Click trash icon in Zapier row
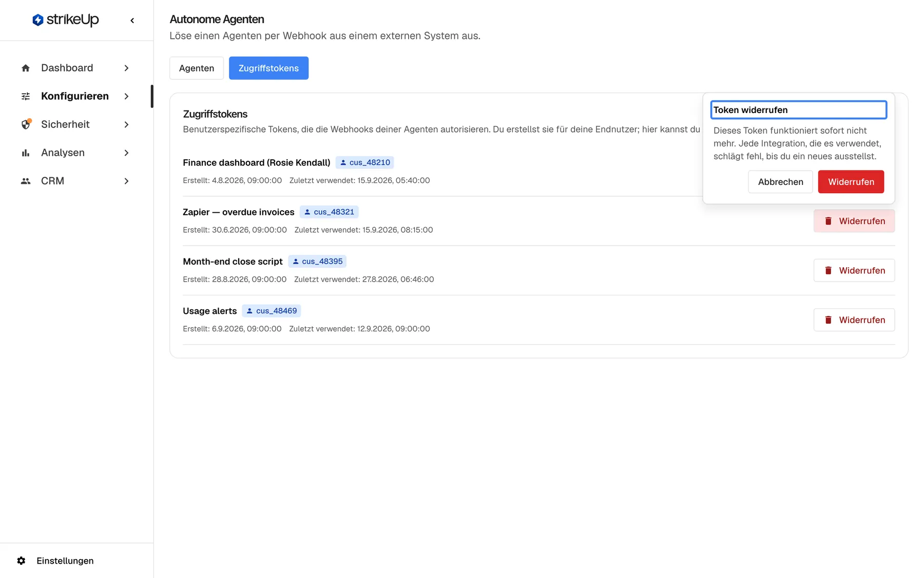Image resolution: width=924 pixels, height=578 pixels. (828, 221)
